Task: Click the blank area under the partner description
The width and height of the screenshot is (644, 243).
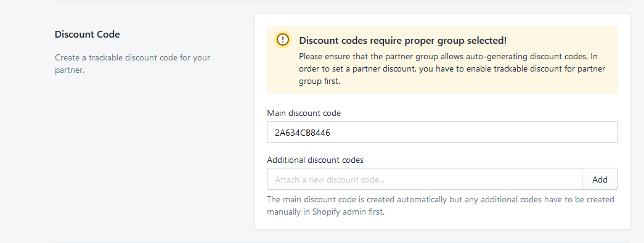Action: tap(144, 156)
